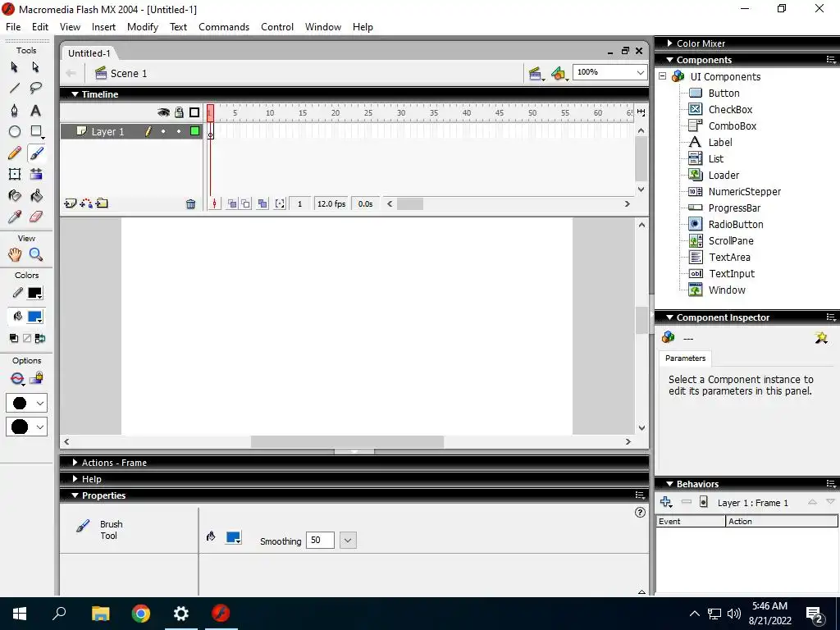Screen dimensions: 840x630
Task: Click the fill color swatch in Properties
Action: [234, 537]
